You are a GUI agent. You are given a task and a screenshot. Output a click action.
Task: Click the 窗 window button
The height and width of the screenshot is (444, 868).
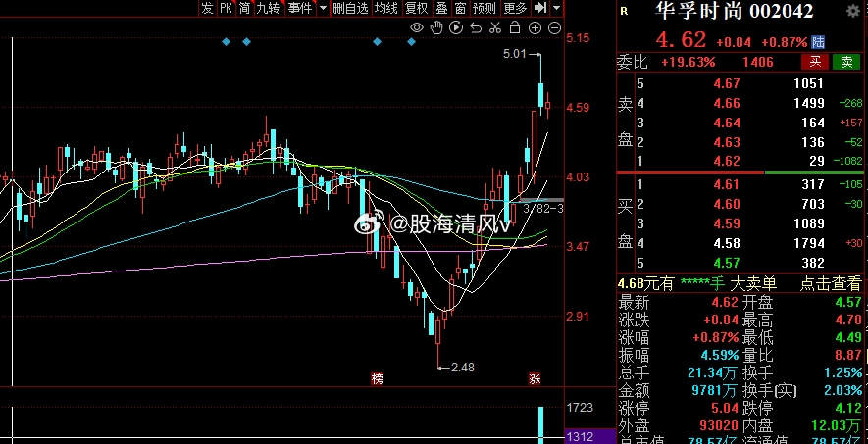point(460,8)
